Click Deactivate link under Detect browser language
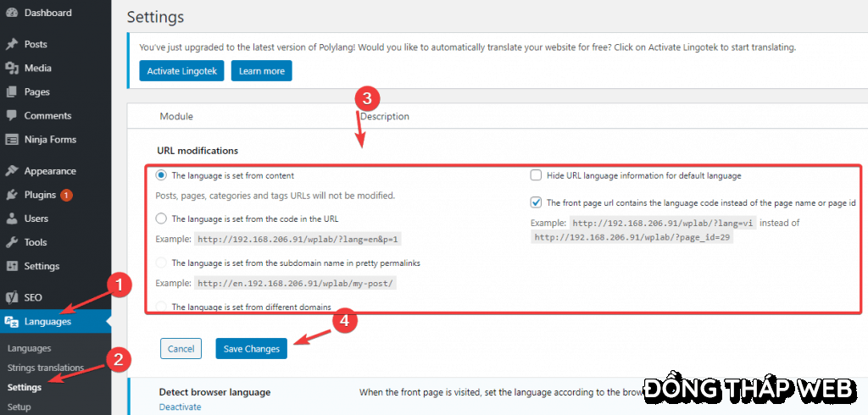This screenshot has width=868, height=415. click(x=180, y=407)
